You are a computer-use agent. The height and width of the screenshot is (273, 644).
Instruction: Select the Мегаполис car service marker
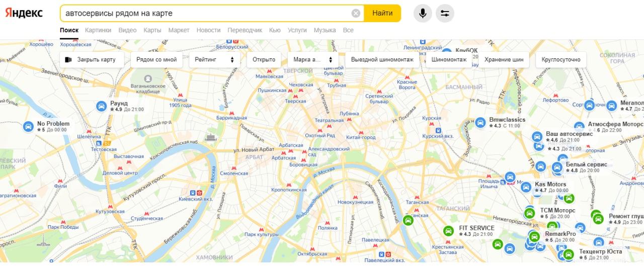[611, 106]
